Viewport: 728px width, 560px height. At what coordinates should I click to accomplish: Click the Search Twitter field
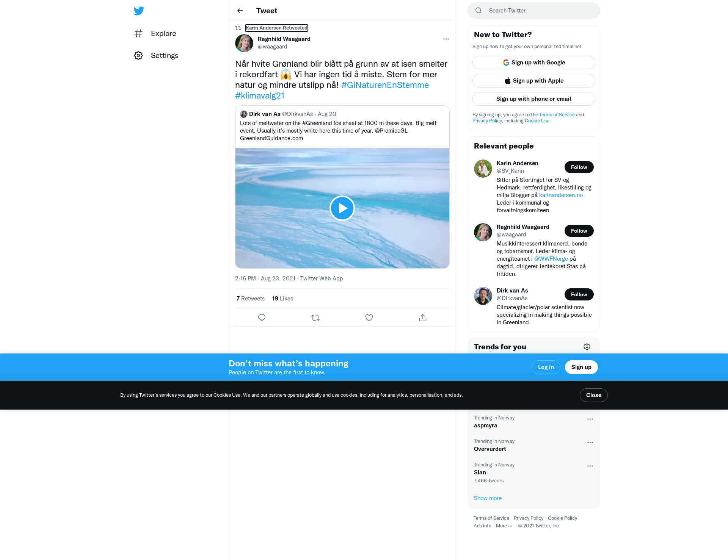pyautogui.click(x=534, y=11)
